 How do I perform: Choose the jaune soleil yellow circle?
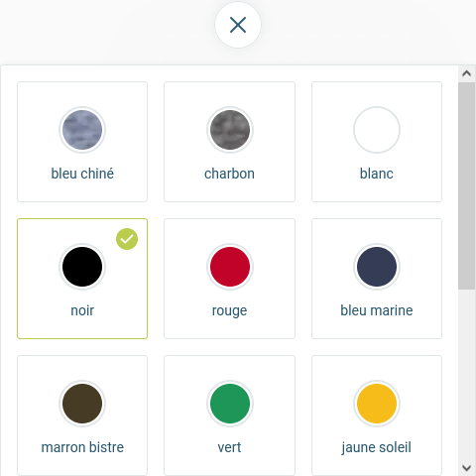(377, 404)
